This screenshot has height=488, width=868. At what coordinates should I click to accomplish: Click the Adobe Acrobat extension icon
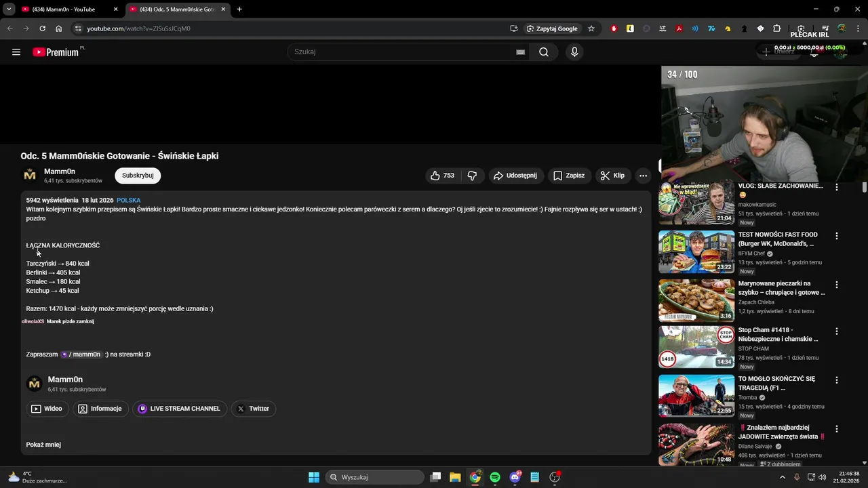tap(679, 28)
